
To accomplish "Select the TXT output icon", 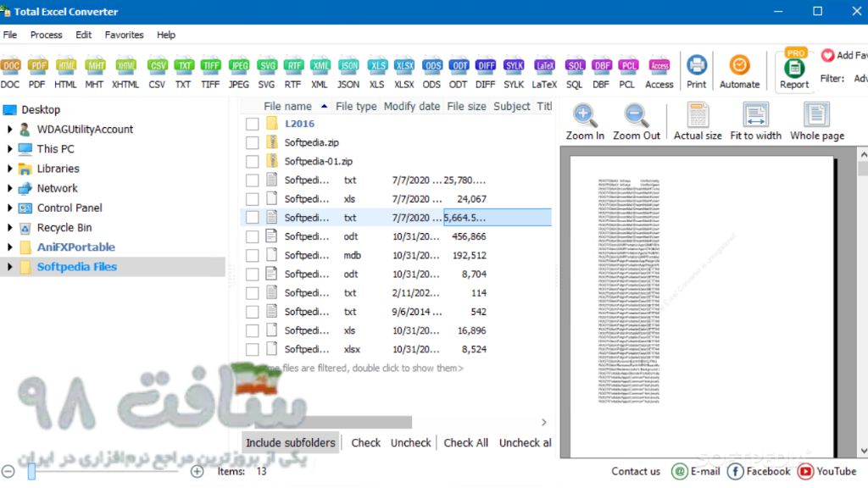I will pyautogui.click(x=183, y=73).
